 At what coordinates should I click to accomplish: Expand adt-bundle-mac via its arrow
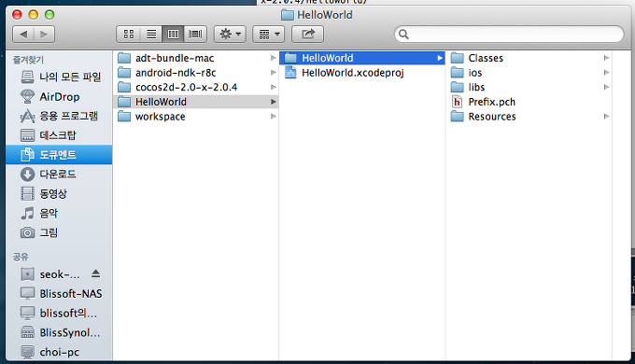click(274, 58)
